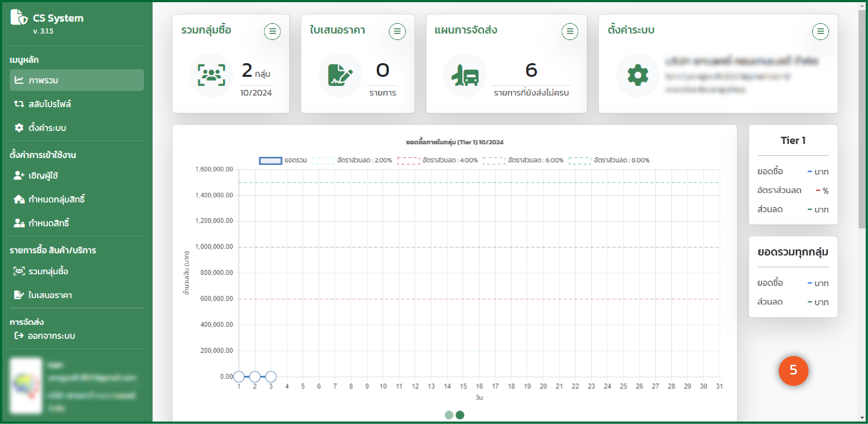Viewport: 868px width, 424px height.
Task: Open menu on แผนการจัดส่ง card
Action: [x=570, y=31]
